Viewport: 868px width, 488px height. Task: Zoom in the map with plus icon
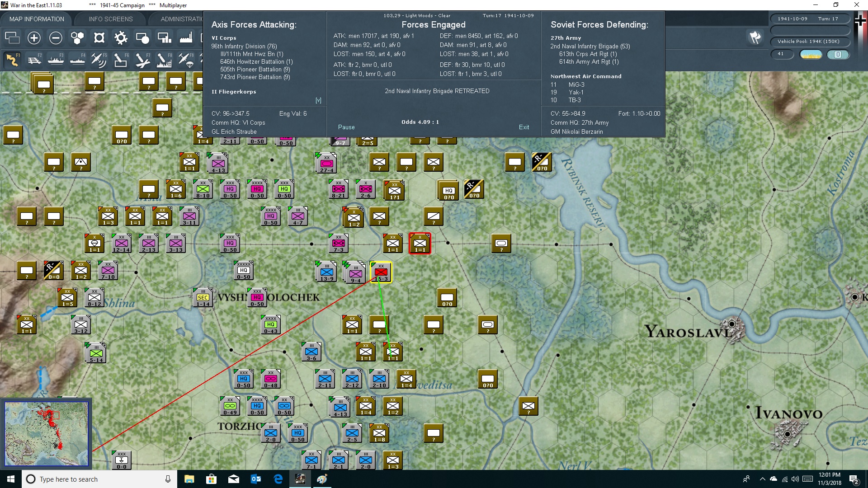coord(34,38)
